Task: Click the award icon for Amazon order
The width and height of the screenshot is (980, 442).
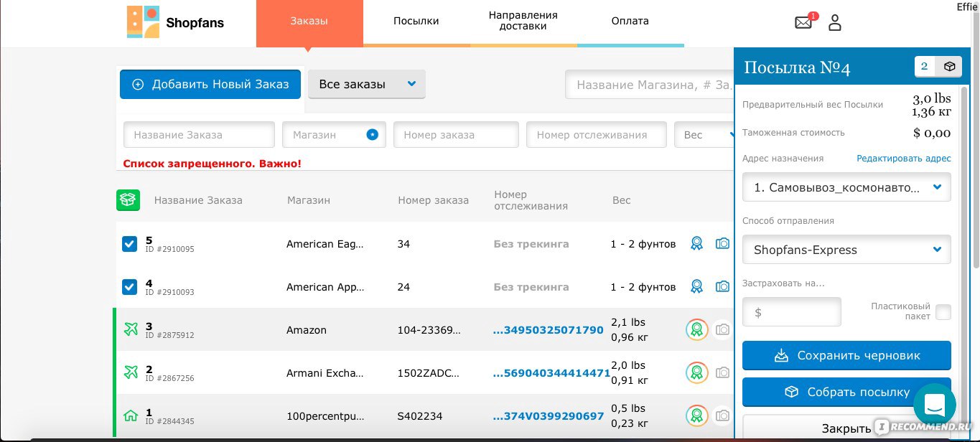Action: click(x=696, y=330)
